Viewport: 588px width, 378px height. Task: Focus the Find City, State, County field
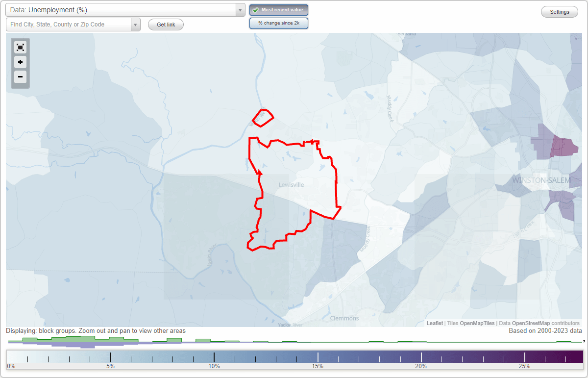[x=69, y=25]
